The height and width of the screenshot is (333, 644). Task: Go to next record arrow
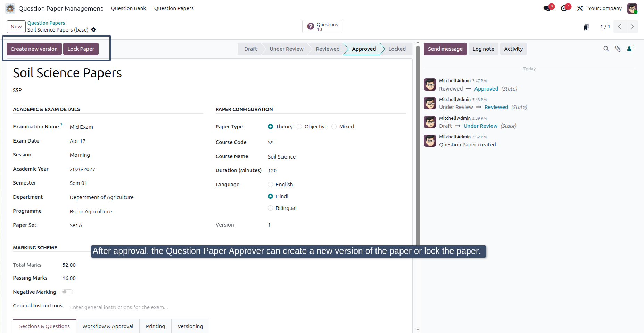[632, 27]
